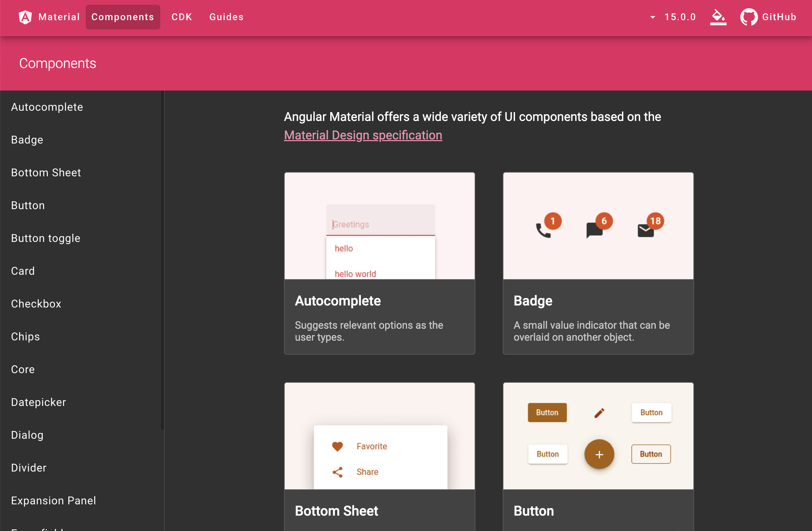Select Chips in the sidebar
The height and width of the screenshot is (531, 812).
[x=25, y=337]
